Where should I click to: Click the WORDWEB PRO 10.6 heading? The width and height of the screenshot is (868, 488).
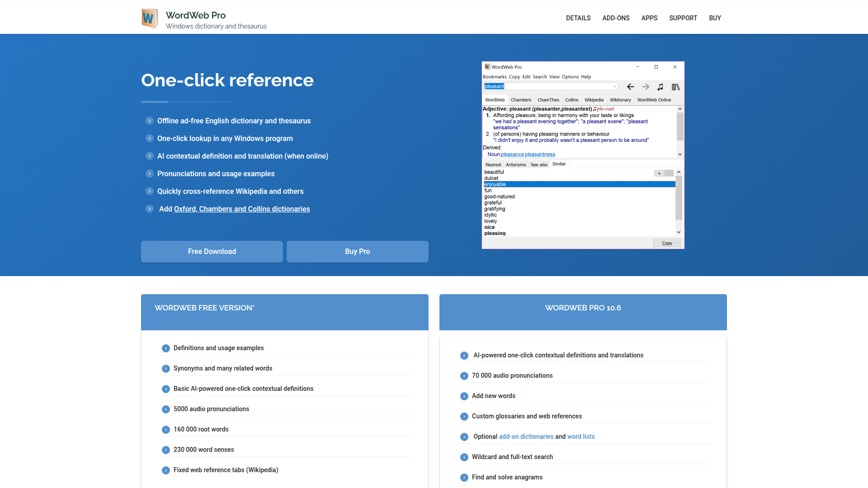(583, 308)
